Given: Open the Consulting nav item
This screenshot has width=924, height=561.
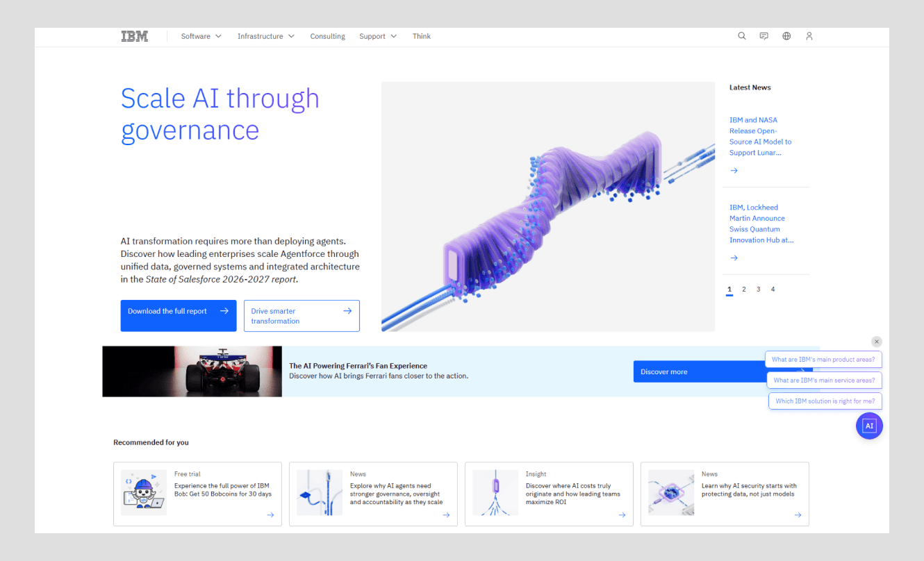Looking at the screenshot, I should click(x=327, y=36).
